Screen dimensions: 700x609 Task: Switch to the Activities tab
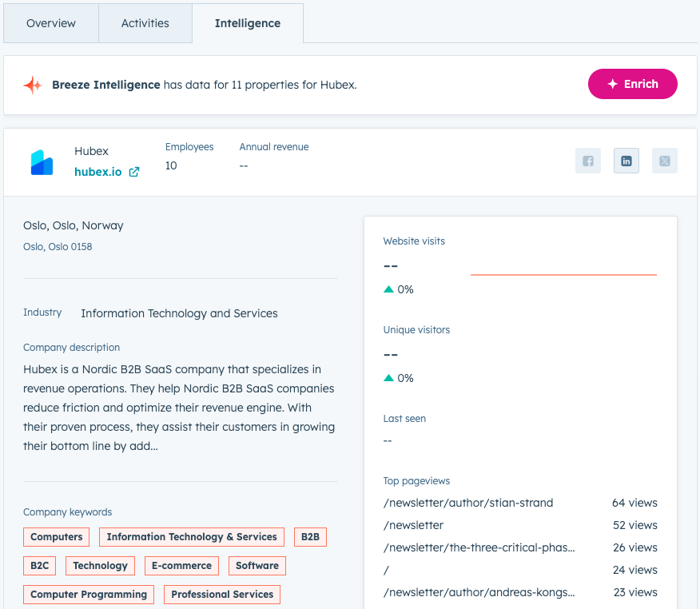click(x=145, y=23)
